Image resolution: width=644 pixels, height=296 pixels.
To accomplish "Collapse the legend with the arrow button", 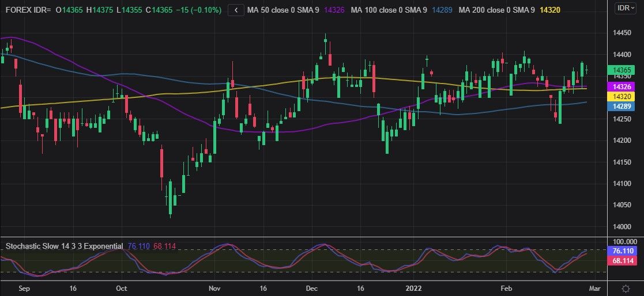I will 236,10.
